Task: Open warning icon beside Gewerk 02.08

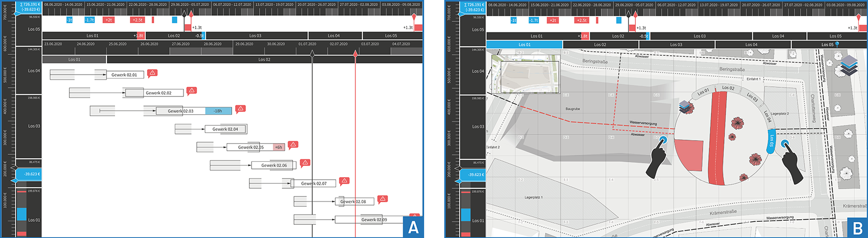Action: pos(383,199)
